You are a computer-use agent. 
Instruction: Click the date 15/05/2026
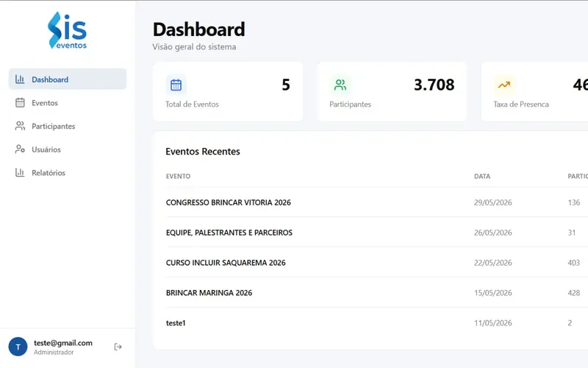(x=492, y=292)
